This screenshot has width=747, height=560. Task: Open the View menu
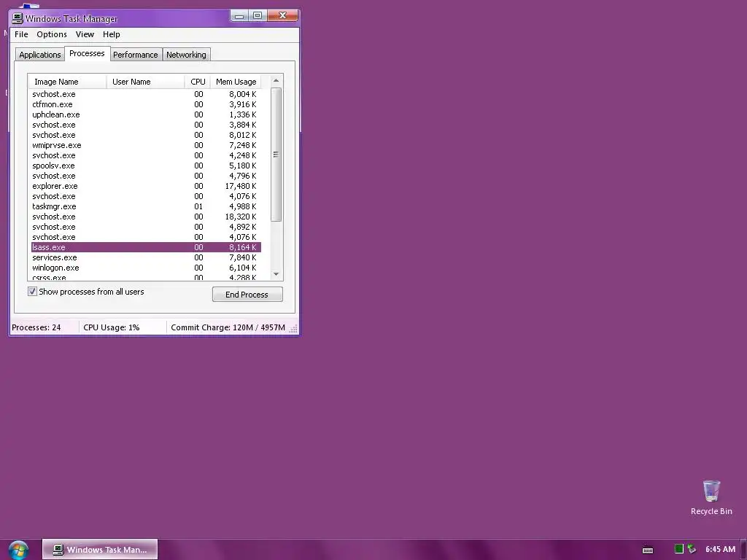tap(85, 34)
